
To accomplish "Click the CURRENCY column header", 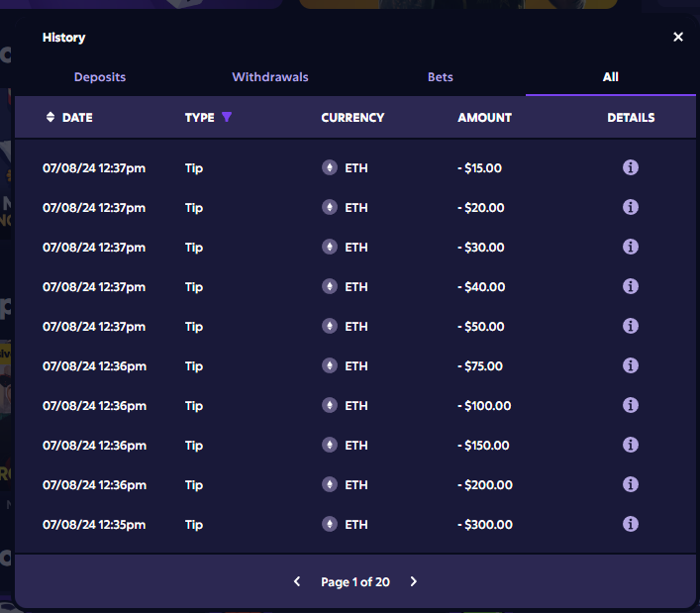I will tap(352, 118).
